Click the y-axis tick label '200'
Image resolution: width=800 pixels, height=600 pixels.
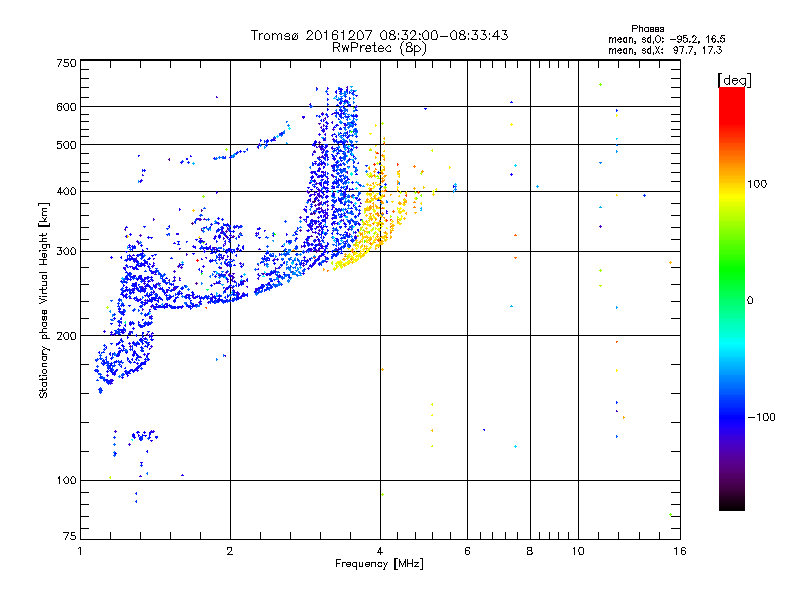(x=66, y=336)
